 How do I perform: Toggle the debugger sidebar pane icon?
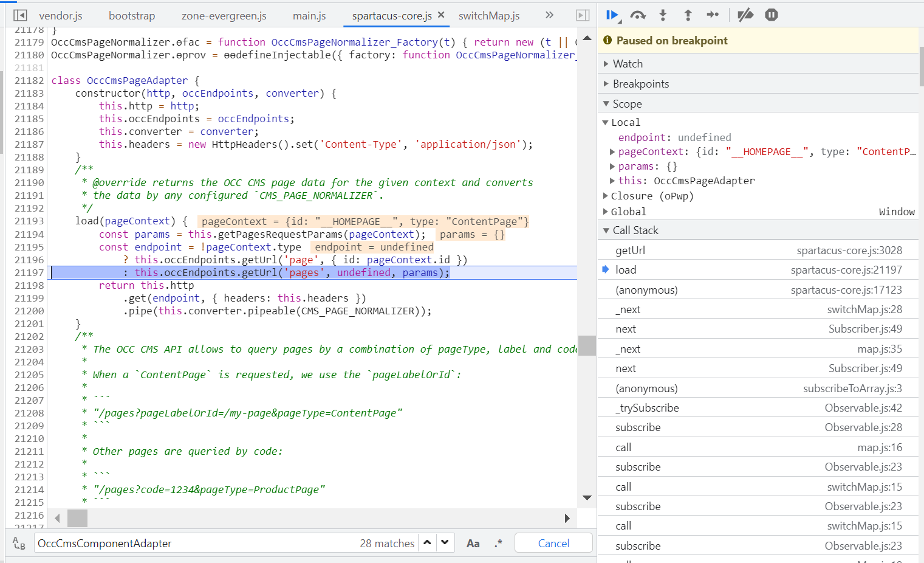click(582, 15)
